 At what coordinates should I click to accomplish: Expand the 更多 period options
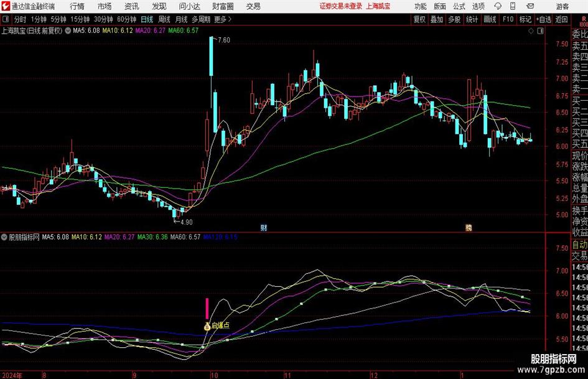223,19
